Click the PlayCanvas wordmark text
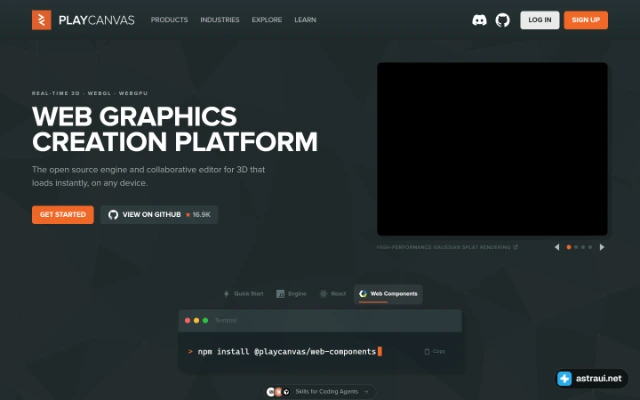This screenshot has height=400, width=640. point(96,20)
